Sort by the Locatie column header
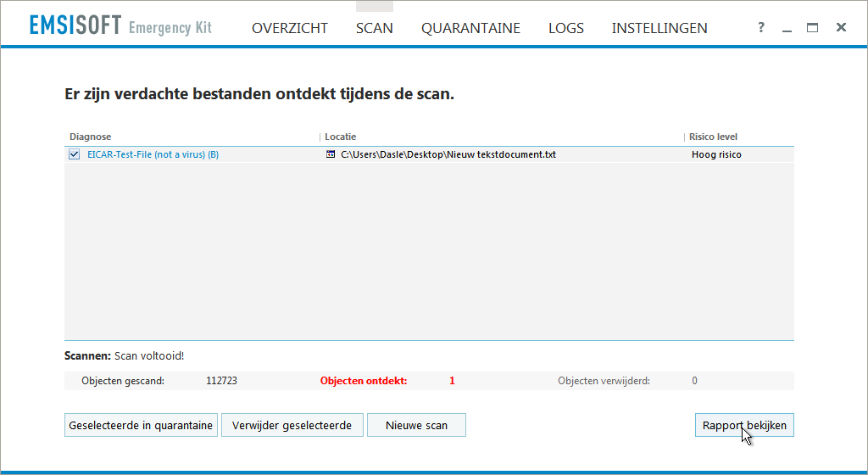This screenshot has height=475, width=868. 341,137
